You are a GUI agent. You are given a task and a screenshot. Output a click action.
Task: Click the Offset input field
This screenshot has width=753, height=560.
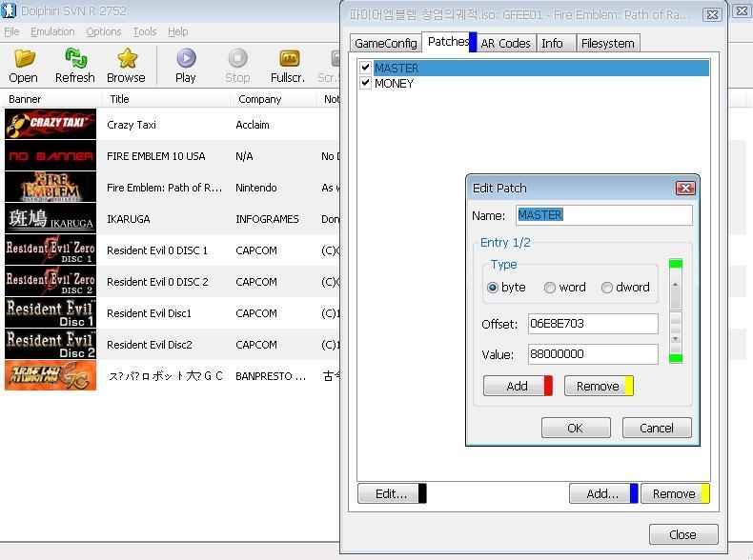pos(593,324)
